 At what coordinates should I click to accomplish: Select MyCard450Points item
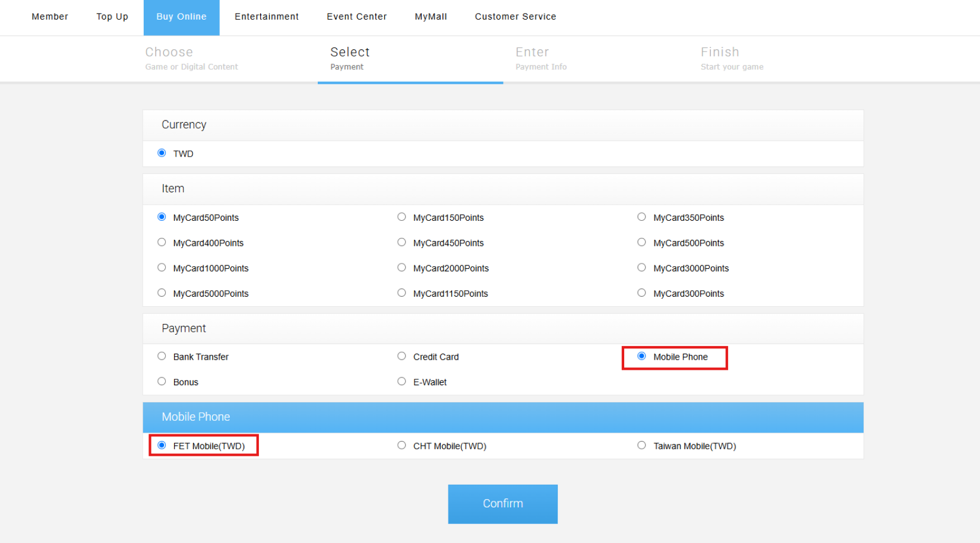tap(402, 243)
